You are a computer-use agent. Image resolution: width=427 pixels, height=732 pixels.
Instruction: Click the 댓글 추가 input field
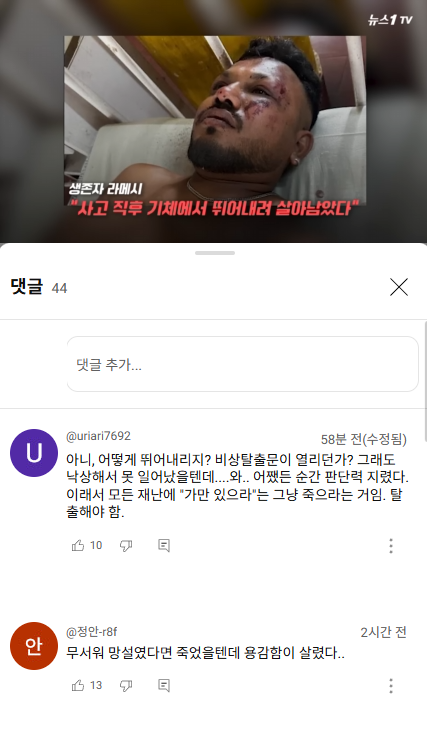coord(243,364)
